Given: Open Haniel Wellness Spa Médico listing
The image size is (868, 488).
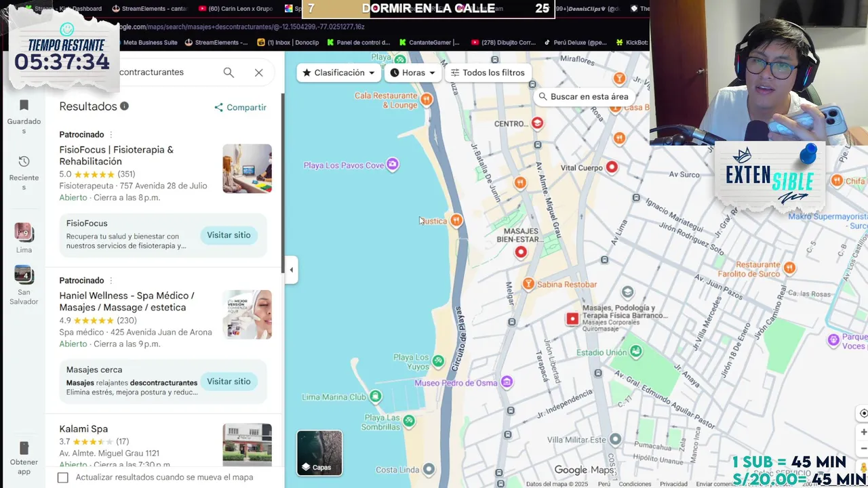Looking at the screenshot, I should [127, 302].
